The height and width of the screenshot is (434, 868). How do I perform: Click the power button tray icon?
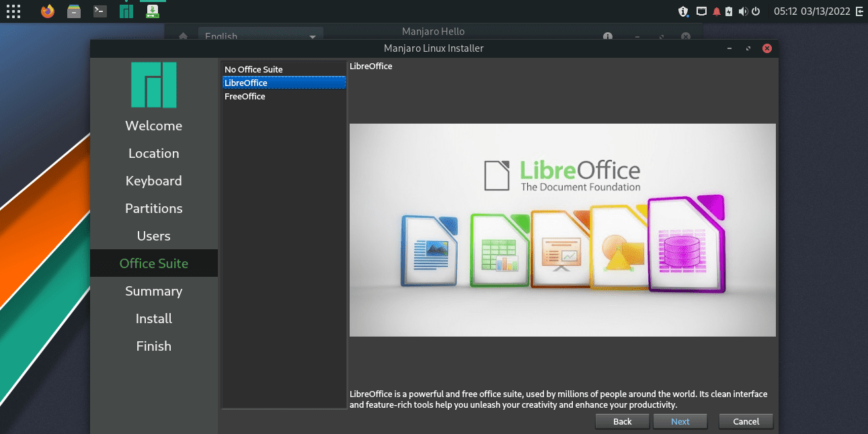(x=756, y=11)
